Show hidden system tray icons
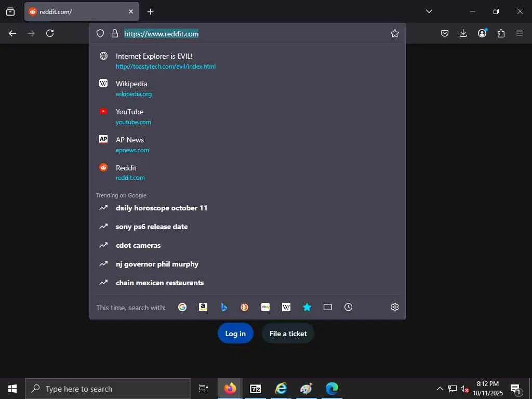 pos(440,389)
